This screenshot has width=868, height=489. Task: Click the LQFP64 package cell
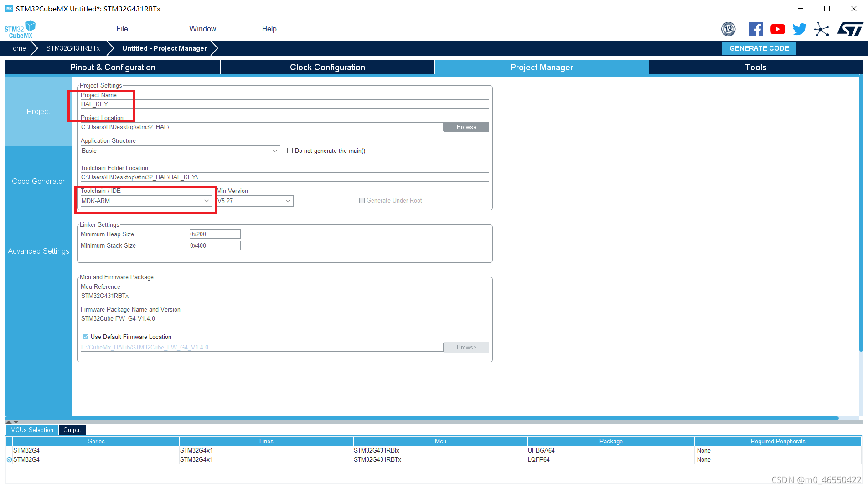(611, 459)
